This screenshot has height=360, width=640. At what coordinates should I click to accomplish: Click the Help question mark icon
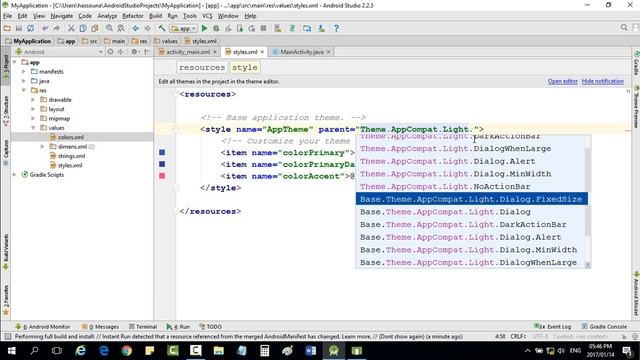click(336, 29)
